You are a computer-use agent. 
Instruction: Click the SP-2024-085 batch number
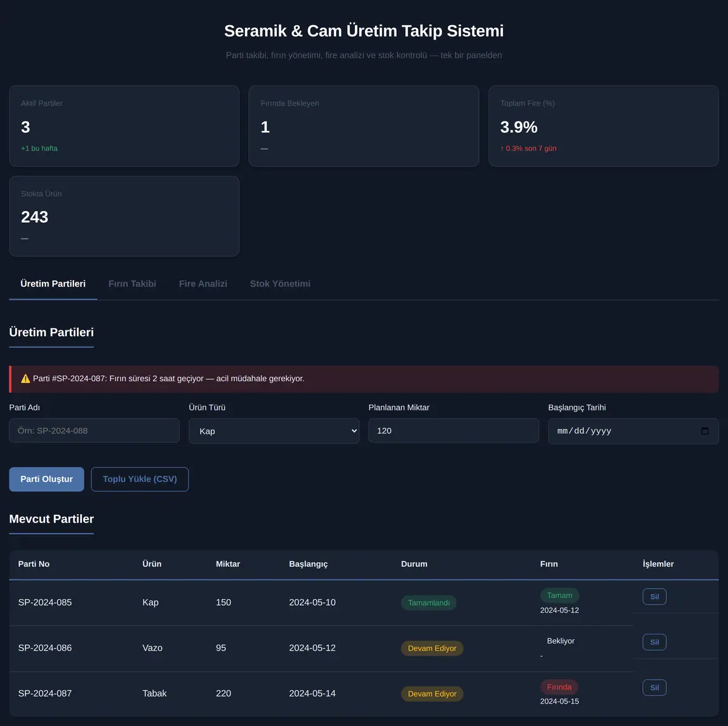point(45,603)
